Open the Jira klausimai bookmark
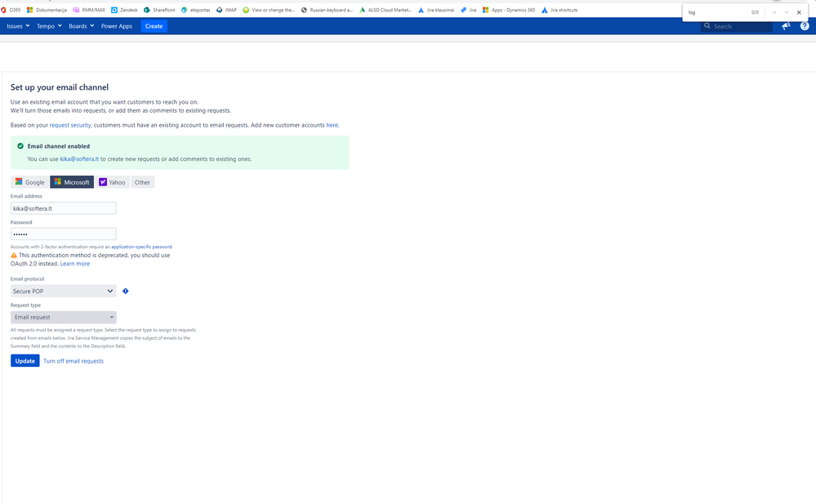 coord(436,10)
